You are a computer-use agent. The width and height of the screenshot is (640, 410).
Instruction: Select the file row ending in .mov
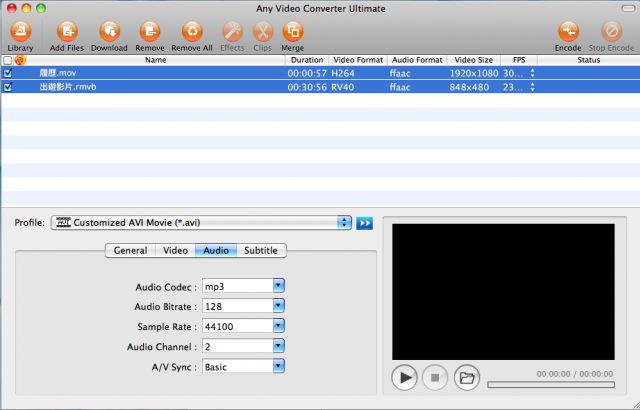[320, 73]
